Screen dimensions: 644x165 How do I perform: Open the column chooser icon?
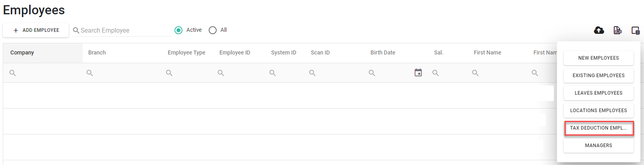[635, 30]
